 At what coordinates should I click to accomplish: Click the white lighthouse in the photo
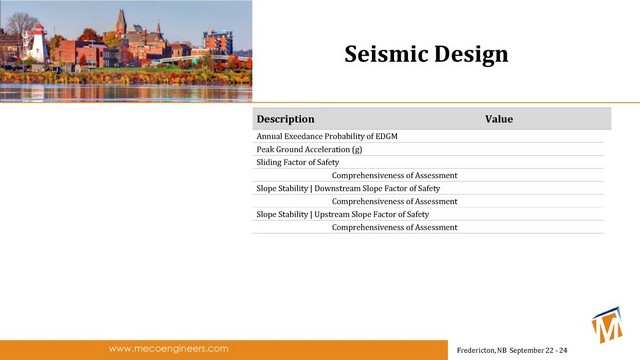click(x=38, y=44)
